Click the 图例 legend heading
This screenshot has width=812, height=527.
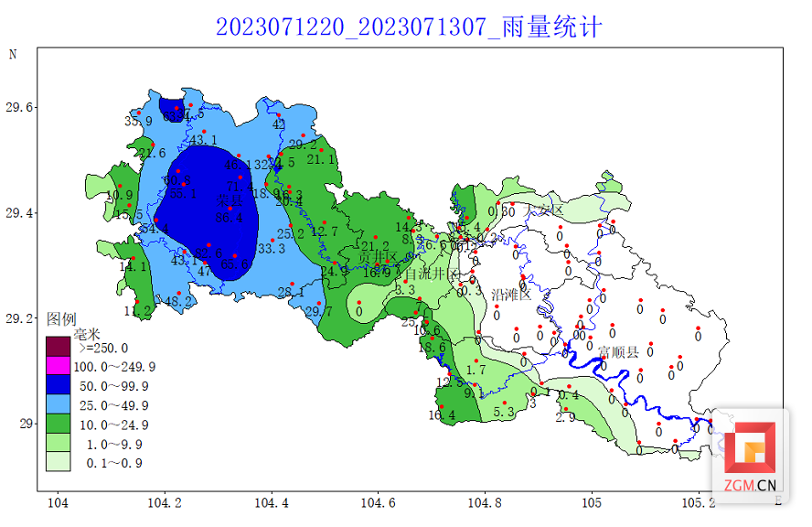[61, 319]
